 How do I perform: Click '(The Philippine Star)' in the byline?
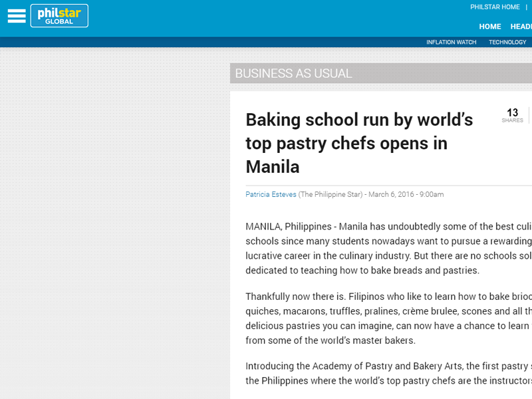[x=331, y=194]
